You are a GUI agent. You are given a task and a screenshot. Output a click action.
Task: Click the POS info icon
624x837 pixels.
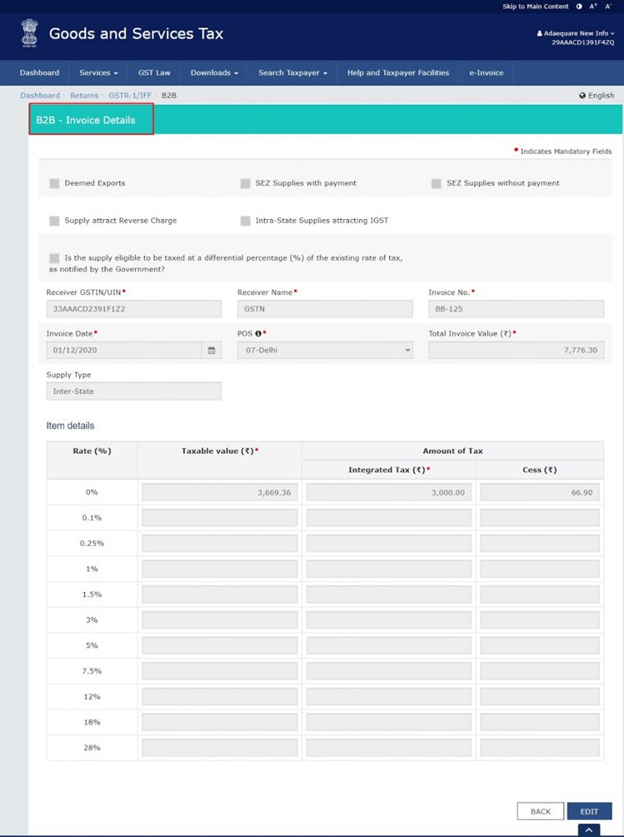(x=258, y=333)
